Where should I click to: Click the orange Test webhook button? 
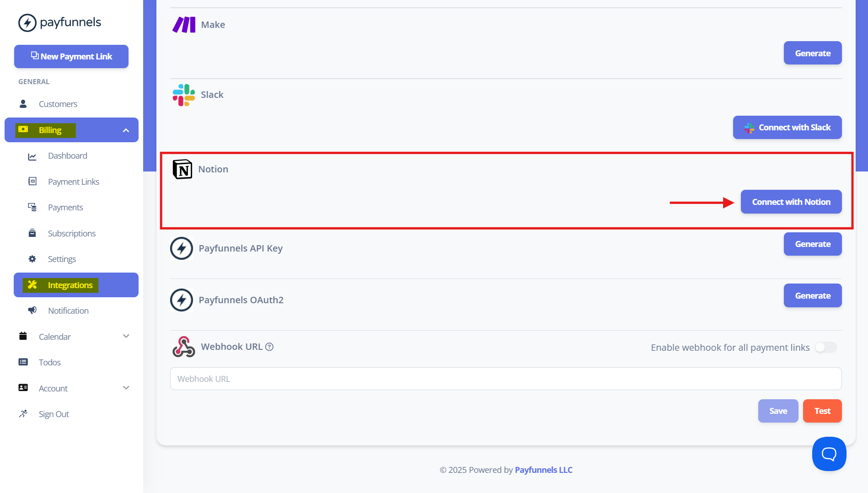click(822, 411)
